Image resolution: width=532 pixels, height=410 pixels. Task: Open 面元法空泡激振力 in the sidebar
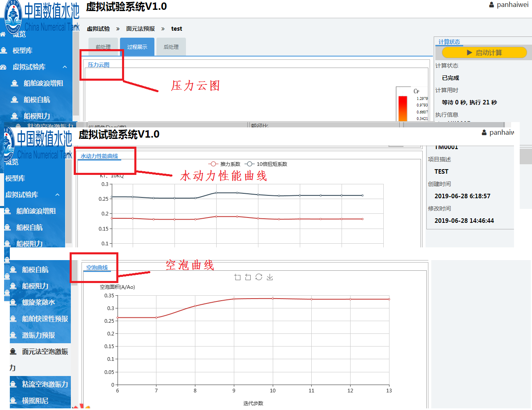click(x=45, y=352)
